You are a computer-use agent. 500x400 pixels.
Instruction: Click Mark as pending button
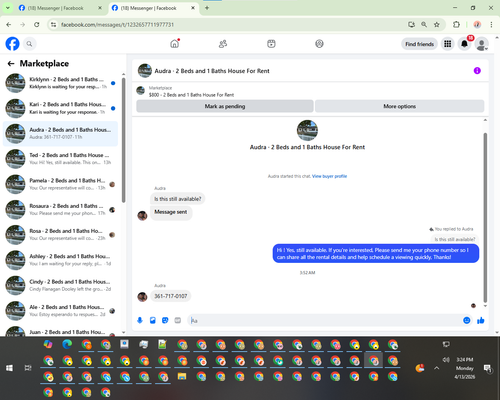click(225, 106)
